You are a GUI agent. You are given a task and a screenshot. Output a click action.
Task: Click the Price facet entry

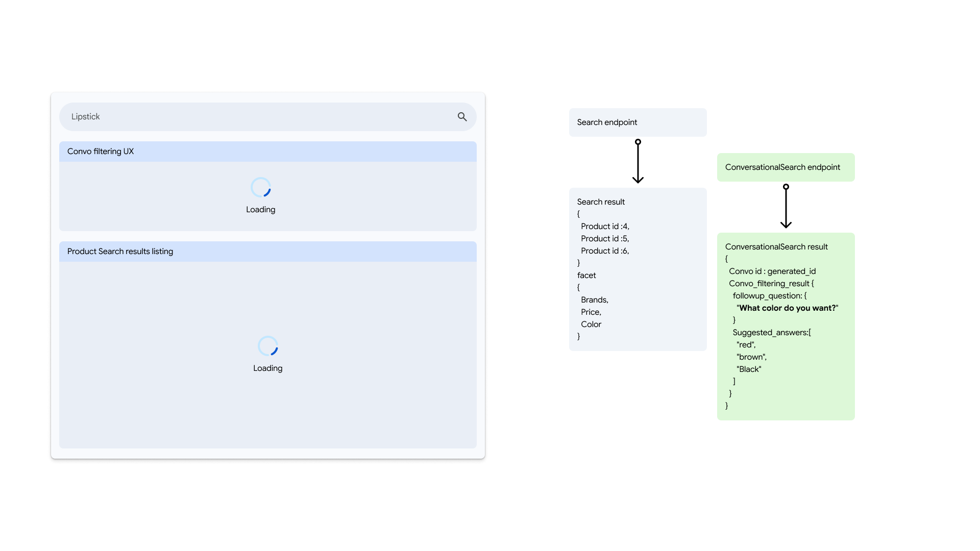click(x=591, y=312)
